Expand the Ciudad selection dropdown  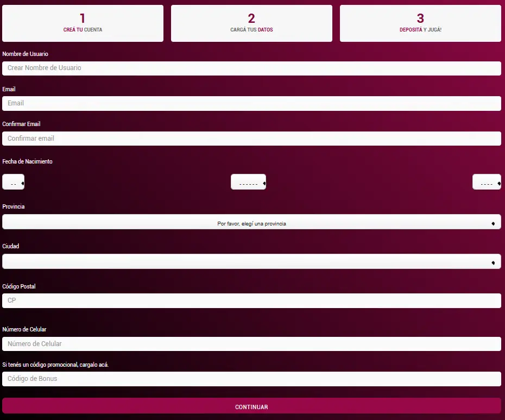pyautogui.click(x=251, y=261)
